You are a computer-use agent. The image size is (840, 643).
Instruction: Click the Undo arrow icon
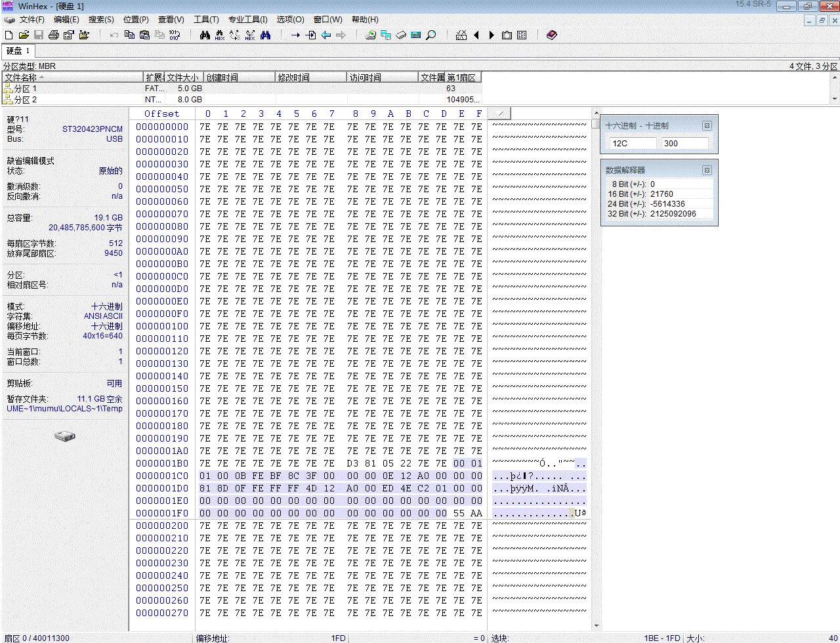114,35
